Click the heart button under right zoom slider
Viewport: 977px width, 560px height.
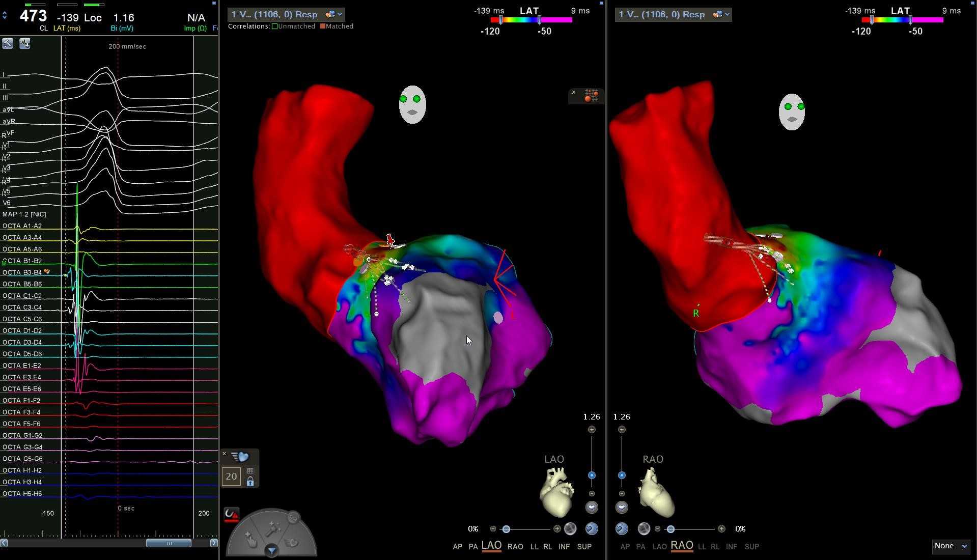(622, 508)
